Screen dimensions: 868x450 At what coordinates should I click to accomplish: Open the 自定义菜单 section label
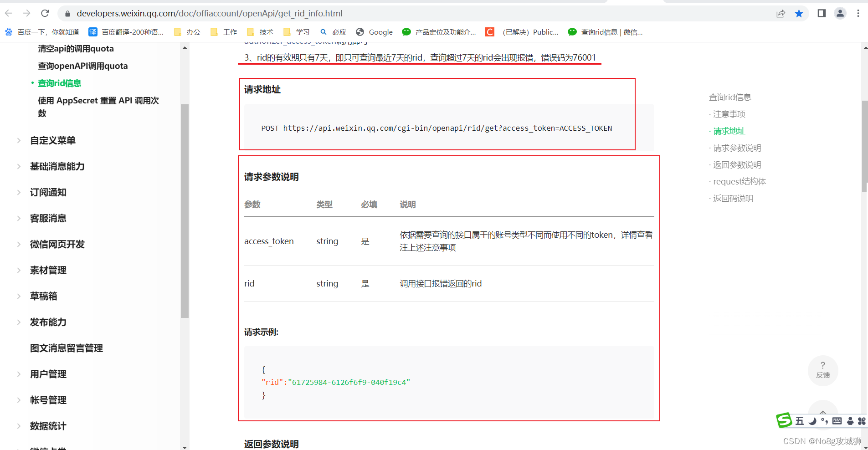[x=53, y=140]
